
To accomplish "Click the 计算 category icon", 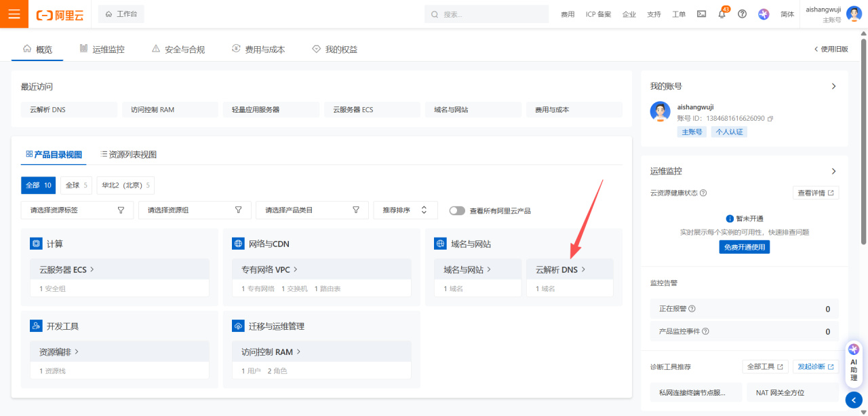I will coord(36,244).
